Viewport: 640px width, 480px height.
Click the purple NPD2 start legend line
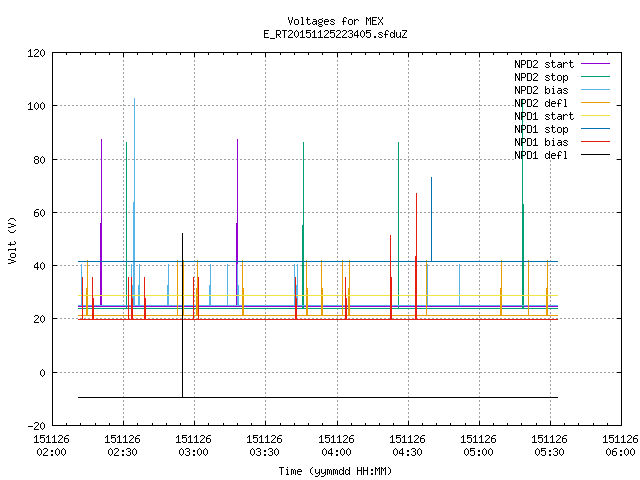[595, 64]
